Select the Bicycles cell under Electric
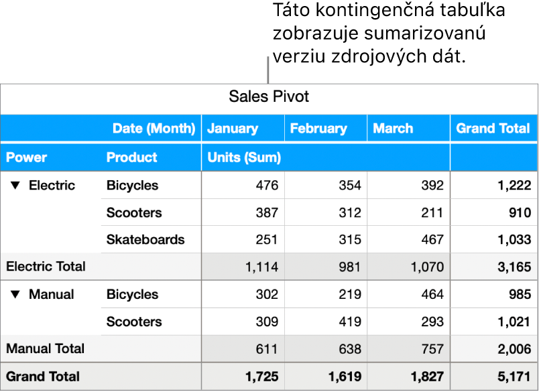 point(132,186)
